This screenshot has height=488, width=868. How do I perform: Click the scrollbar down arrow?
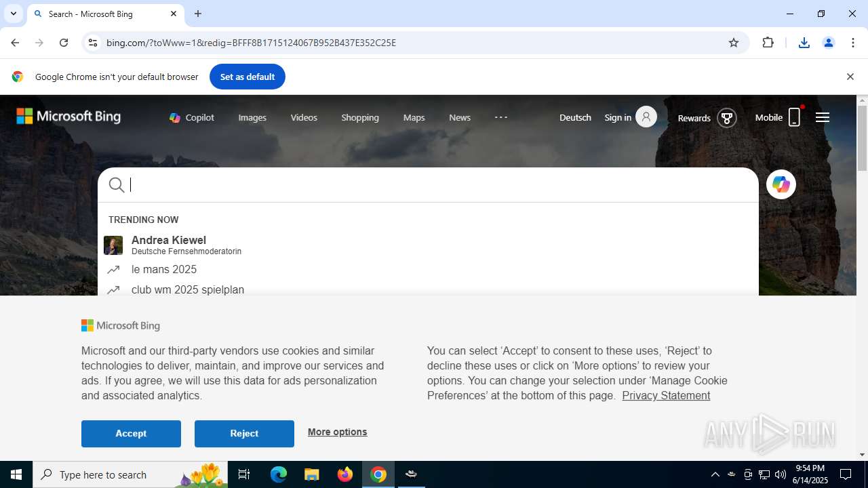point(862,455)
